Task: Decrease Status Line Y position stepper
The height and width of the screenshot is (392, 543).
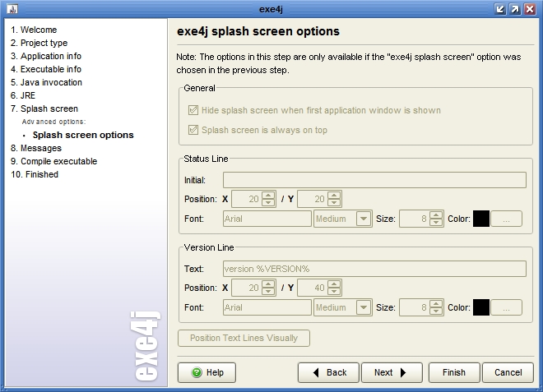Action: coord(334,202)
